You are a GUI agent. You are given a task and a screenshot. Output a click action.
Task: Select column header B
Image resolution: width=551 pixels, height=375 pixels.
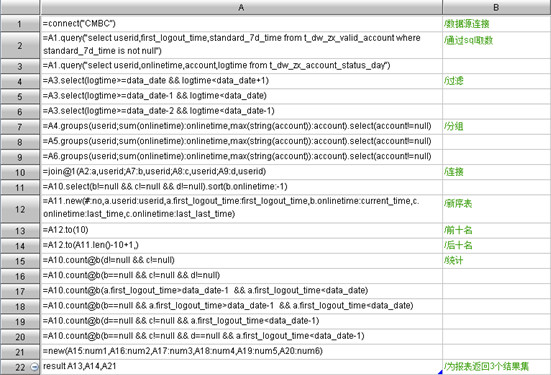coord(496,7)
